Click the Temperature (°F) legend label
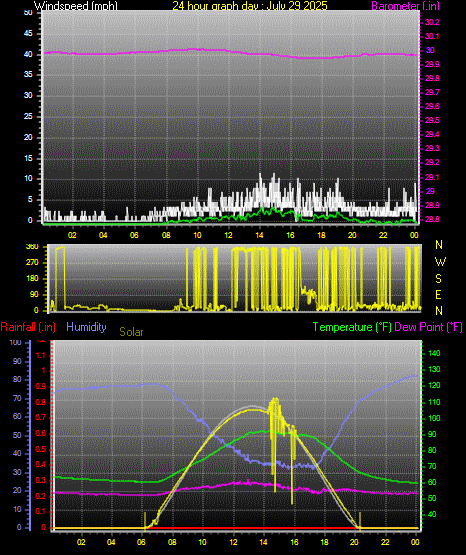This screenshot has width=466, height=555. 352,327
